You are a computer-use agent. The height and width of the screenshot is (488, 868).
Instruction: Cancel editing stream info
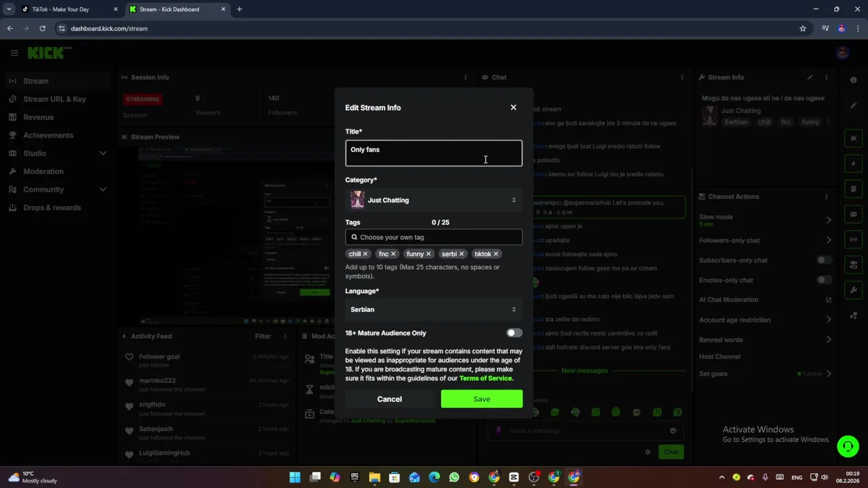click(x=389, y=399)
